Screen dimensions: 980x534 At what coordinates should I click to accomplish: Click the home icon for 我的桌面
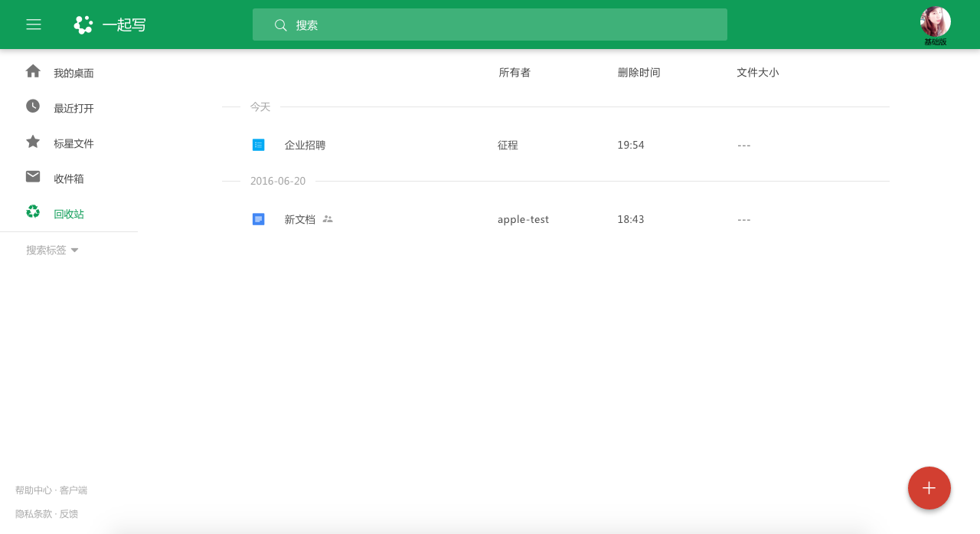tap(33, 71)
